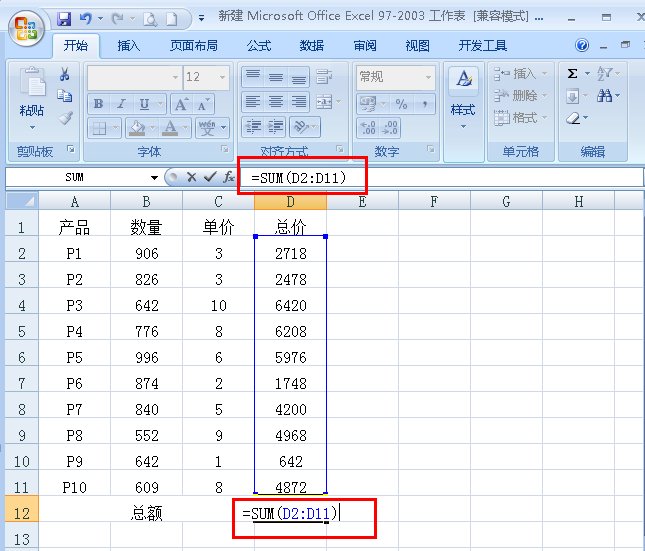Viewport: 645px width, 551px height.
Task: Copy the selection using the copy icon
Action: tap(64, 95)
